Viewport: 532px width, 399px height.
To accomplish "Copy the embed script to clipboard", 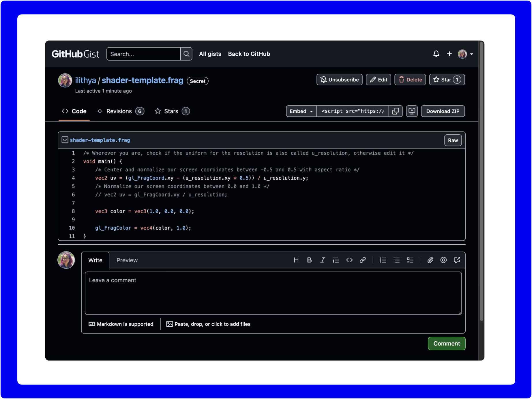I will click(x=396, y=111).
